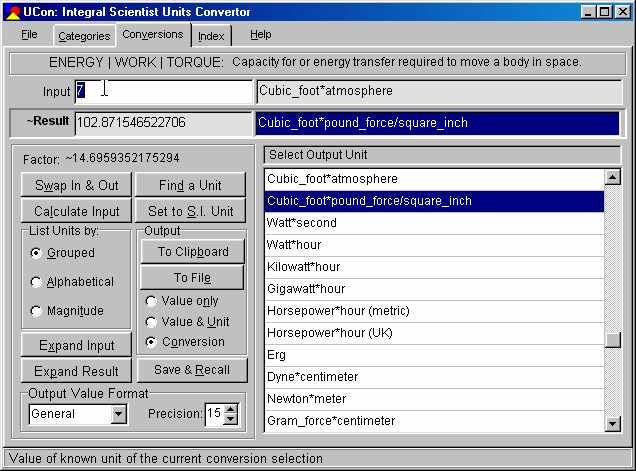Click Expand Input button
This screenshot has width=636, height=471.
(76, 345)
